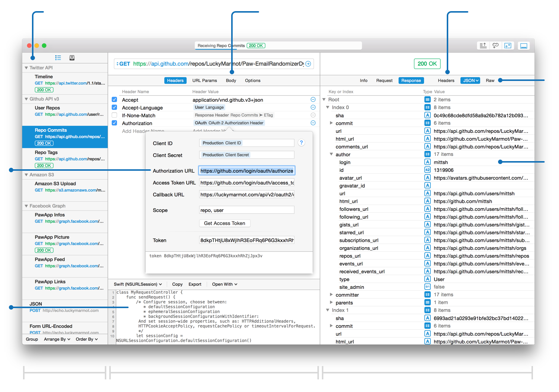
Task: Expand the committer node
Action: (331, 294)
